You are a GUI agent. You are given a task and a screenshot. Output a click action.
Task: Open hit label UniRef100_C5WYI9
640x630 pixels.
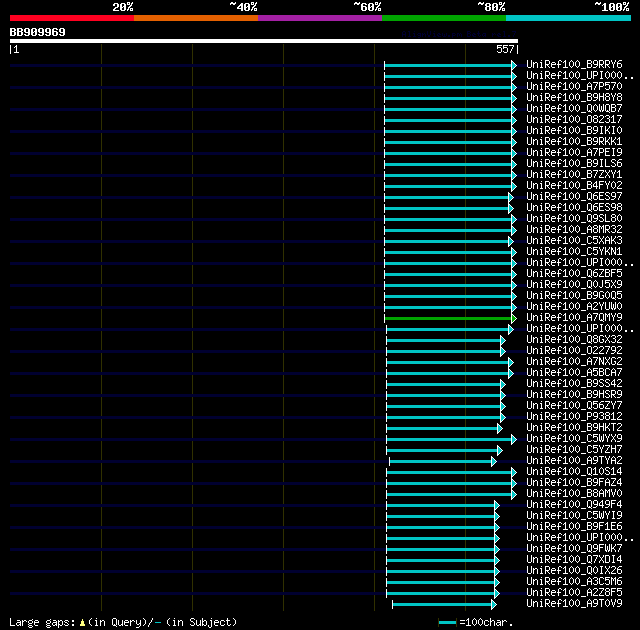pyautogui.click(x=574, y=516)
